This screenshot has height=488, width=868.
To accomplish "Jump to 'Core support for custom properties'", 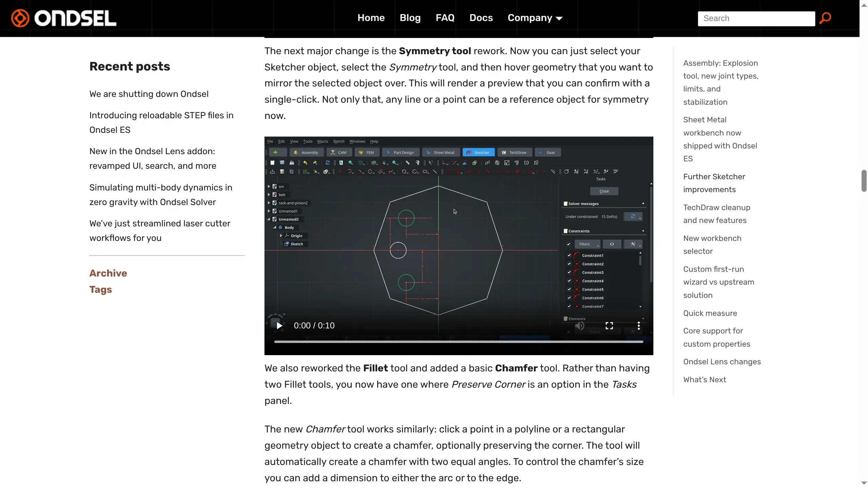I will click(x=717, y=337).
